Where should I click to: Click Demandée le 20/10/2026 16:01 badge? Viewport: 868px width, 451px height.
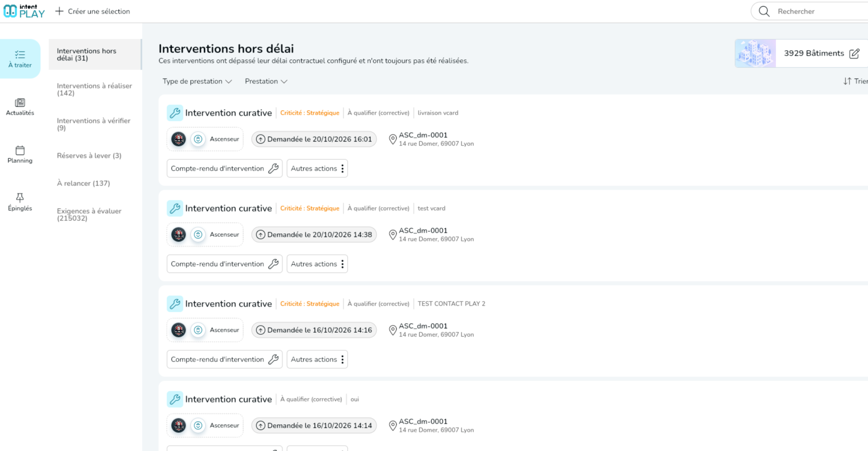[x=314, y=139]
